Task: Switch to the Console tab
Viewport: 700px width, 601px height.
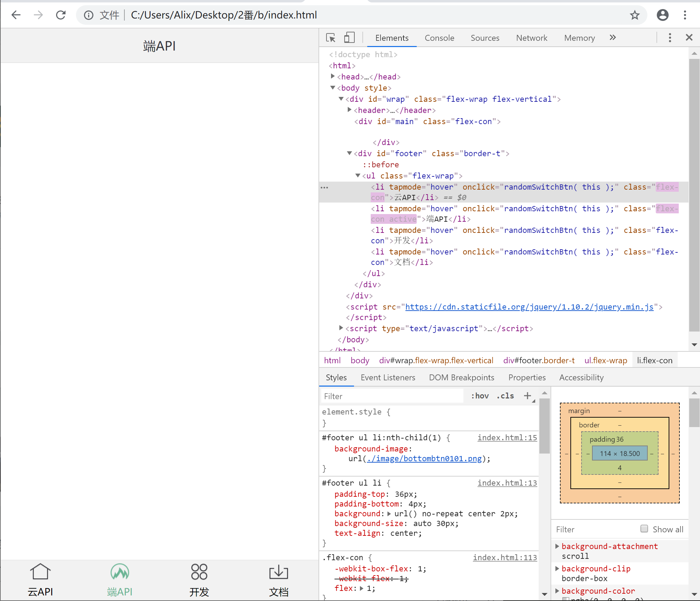Action: point(439,38)
